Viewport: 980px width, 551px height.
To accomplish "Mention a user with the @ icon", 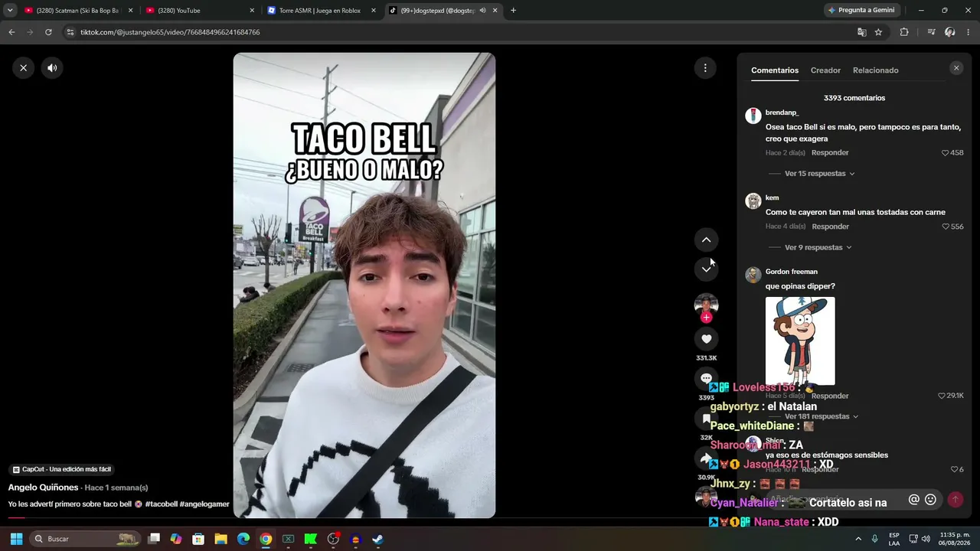I will (913, 500).
